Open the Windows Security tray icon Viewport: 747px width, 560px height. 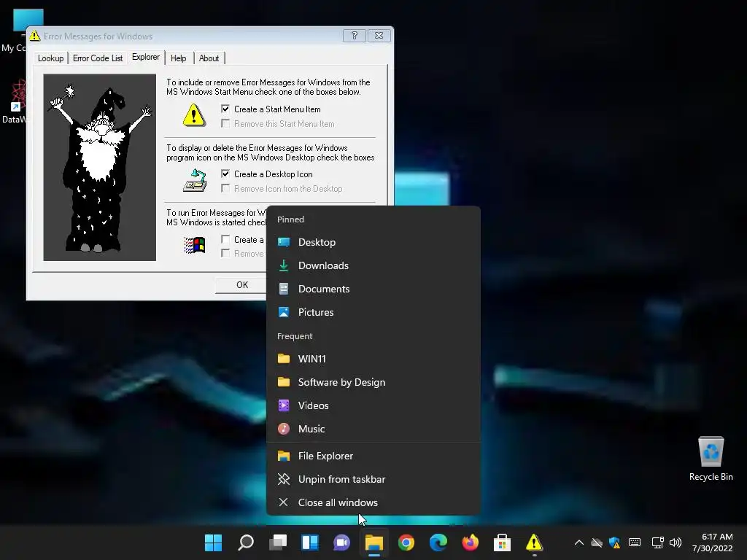tap(614, 542)
